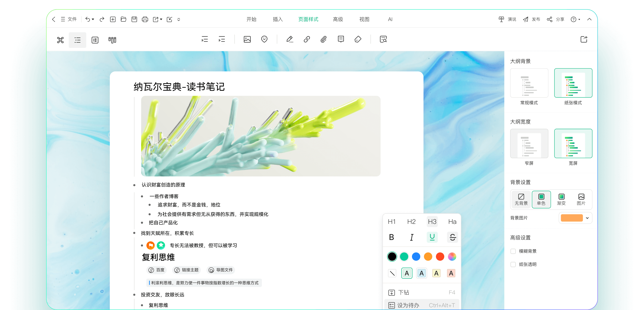Viewport: 644px width, 310px height.
Task: Attach a file with the paperclip icon
Action: pos(324,39)
